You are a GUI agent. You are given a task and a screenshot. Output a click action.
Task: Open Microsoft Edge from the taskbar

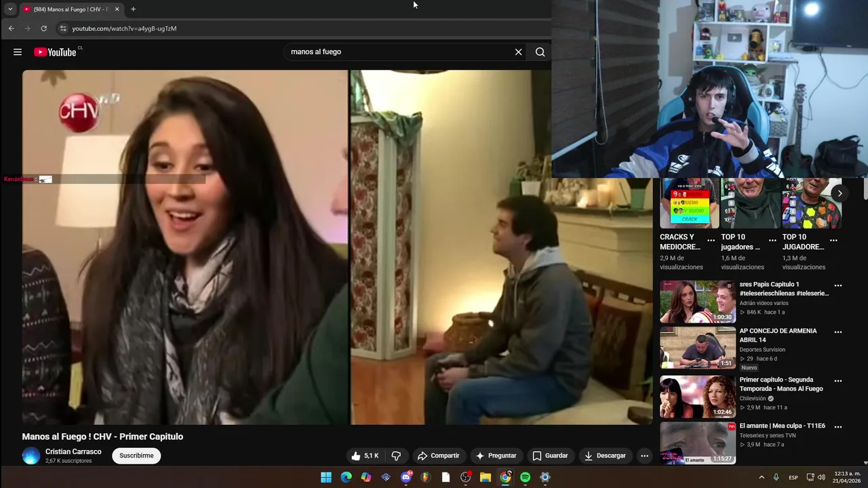[347, 477]
